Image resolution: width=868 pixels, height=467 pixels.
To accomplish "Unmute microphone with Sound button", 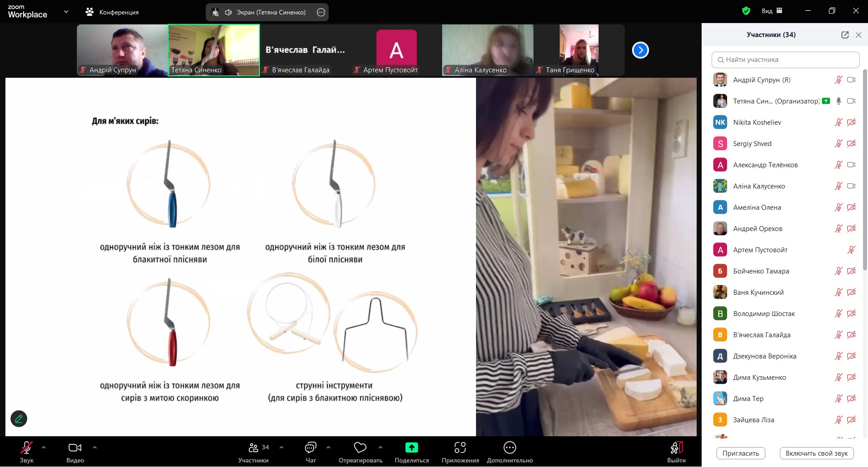I will 26,448.
